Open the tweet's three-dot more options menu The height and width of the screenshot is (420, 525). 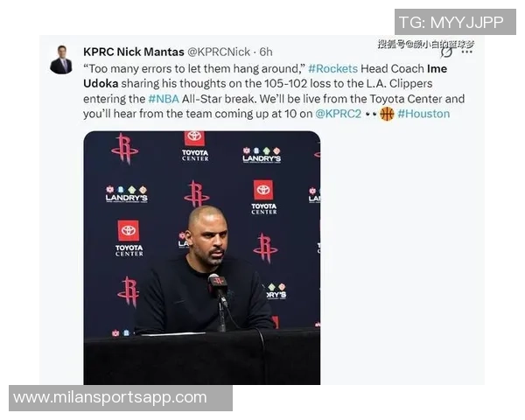point(466,52)
